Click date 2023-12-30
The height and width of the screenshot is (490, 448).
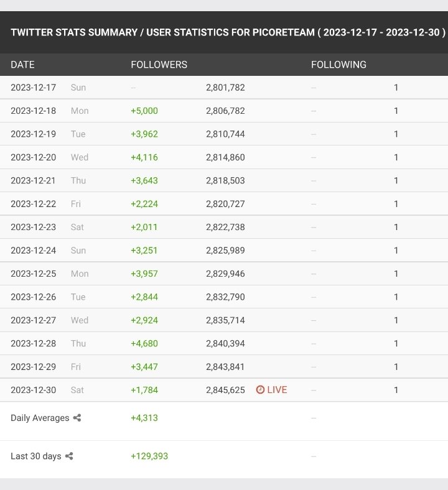pos(33,390)
